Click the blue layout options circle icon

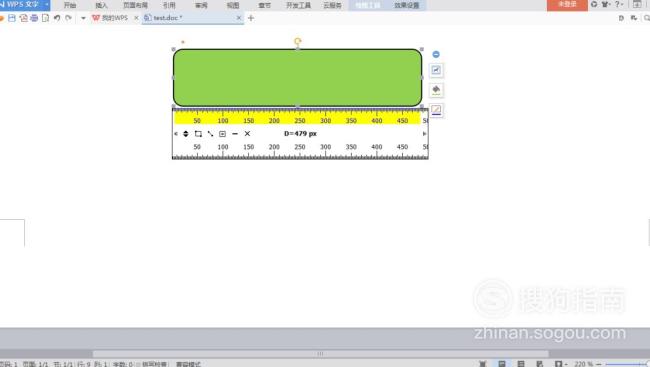pos(436,54)
